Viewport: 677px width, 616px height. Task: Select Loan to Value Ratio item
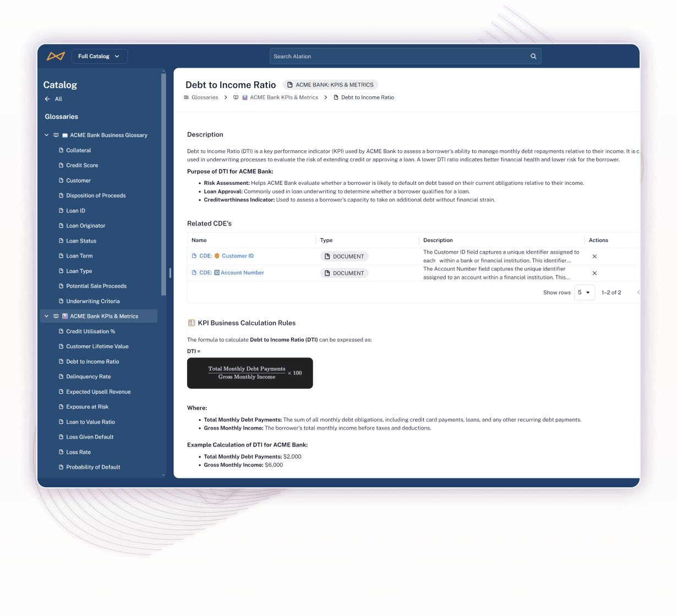point(90,422)
